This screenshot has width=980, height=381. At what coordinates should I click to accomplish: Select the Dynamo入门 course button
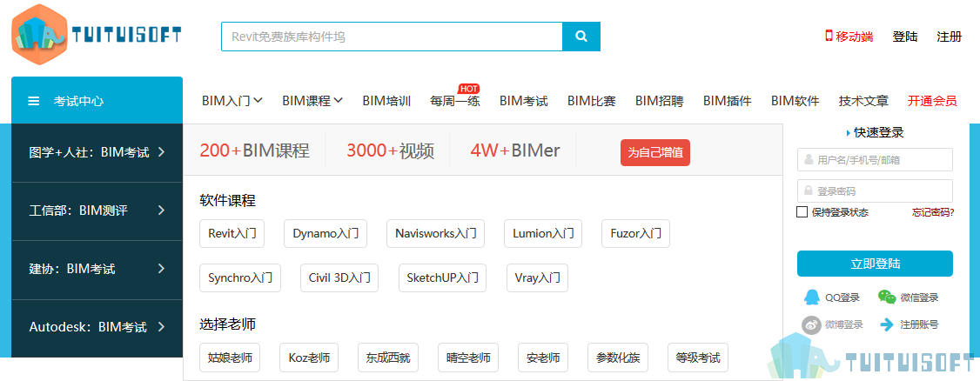325,234
